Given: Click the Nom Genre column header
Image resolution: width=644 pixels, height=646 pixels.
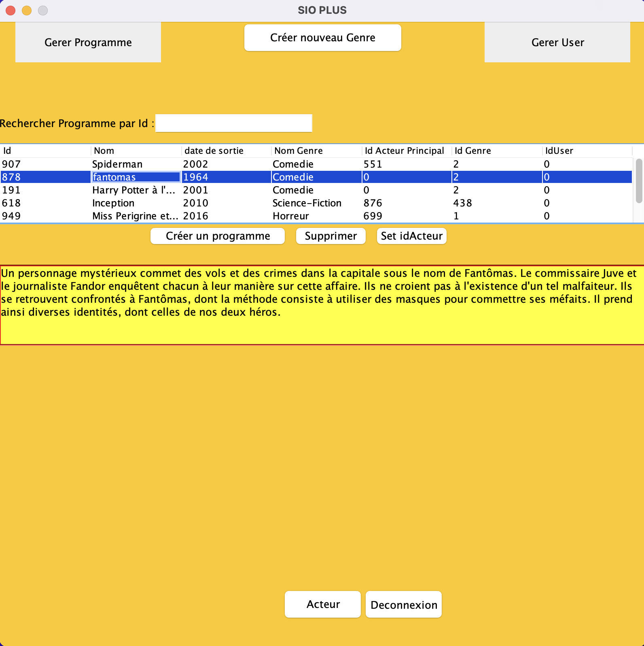Looking at the screenshot, I should tap(299, 151).
